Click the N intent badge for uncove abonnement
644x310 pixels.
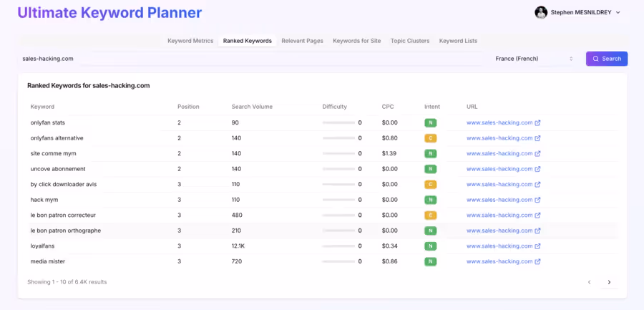(x=431, y=169)
